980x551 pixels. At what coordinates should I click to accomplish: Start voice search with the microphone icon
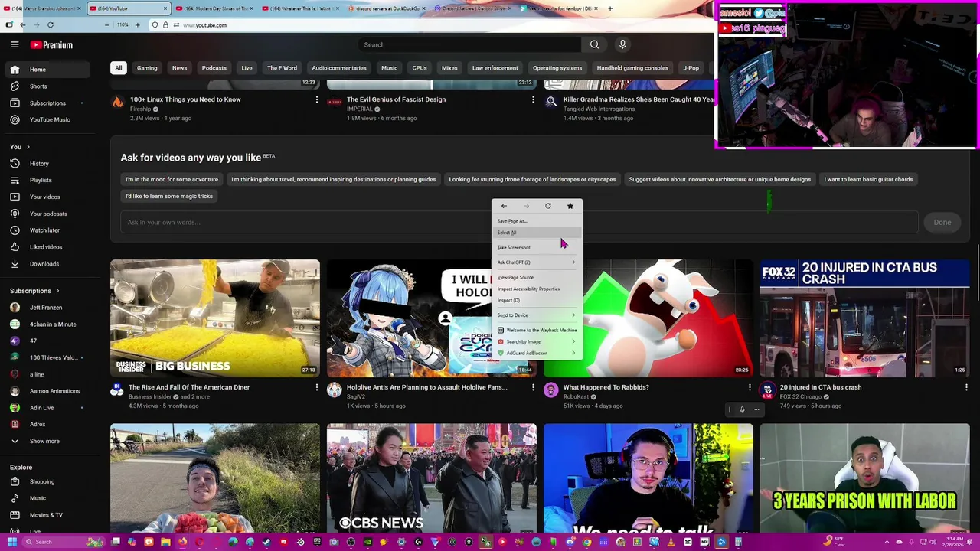tap(622, 44)
